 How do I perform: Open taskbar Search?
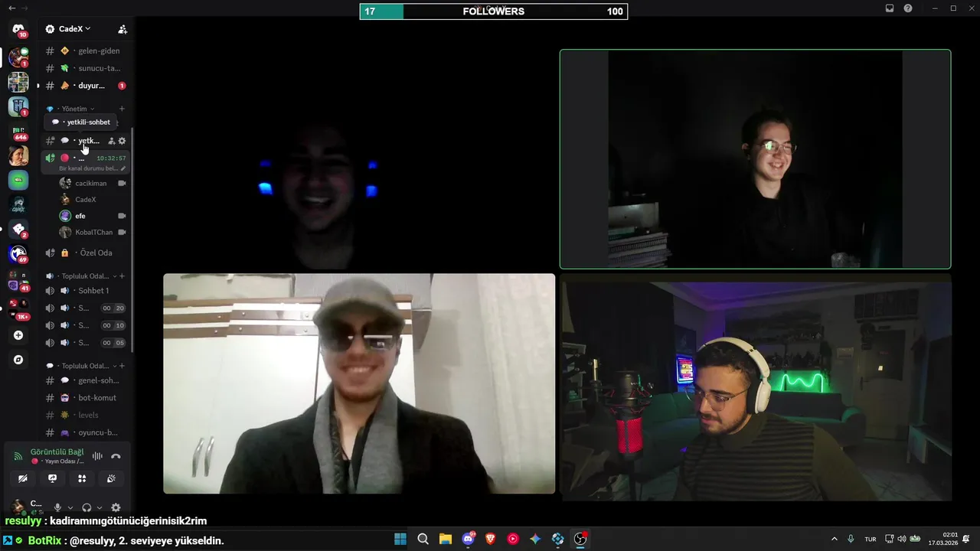point(423,539)
